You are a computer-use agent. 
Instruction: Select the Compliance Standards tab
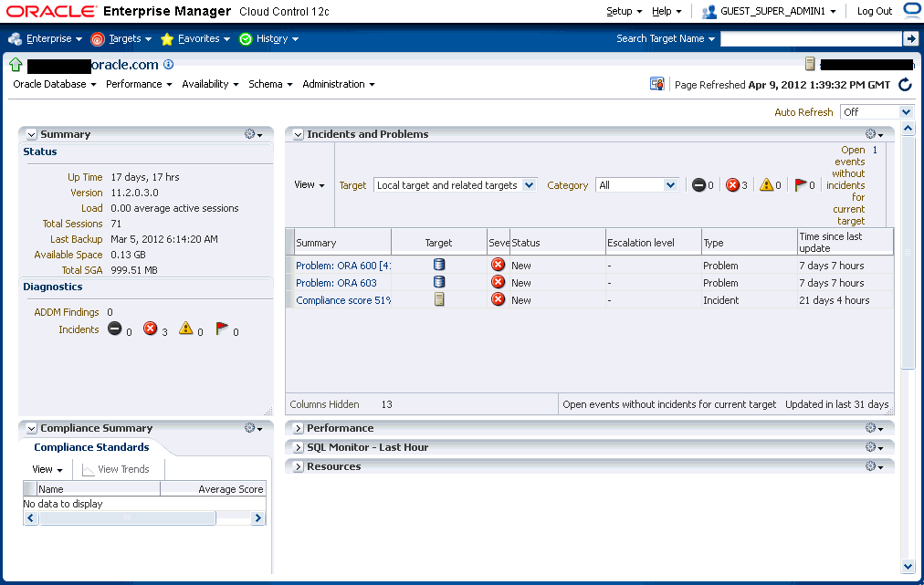91,447
